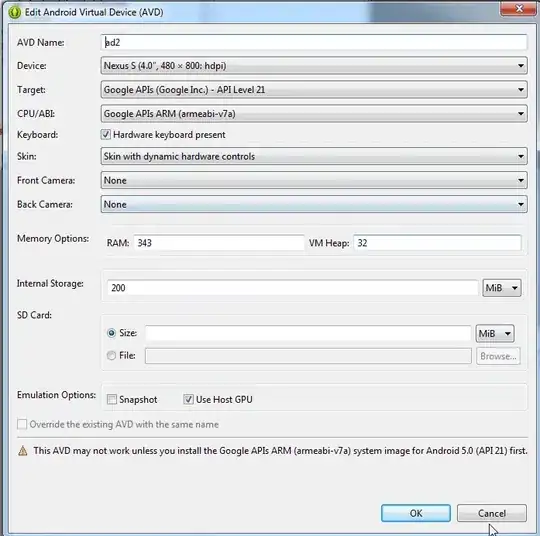
Task: Click the AVD Name field (ad2)
Action: [x=314, y=42]
